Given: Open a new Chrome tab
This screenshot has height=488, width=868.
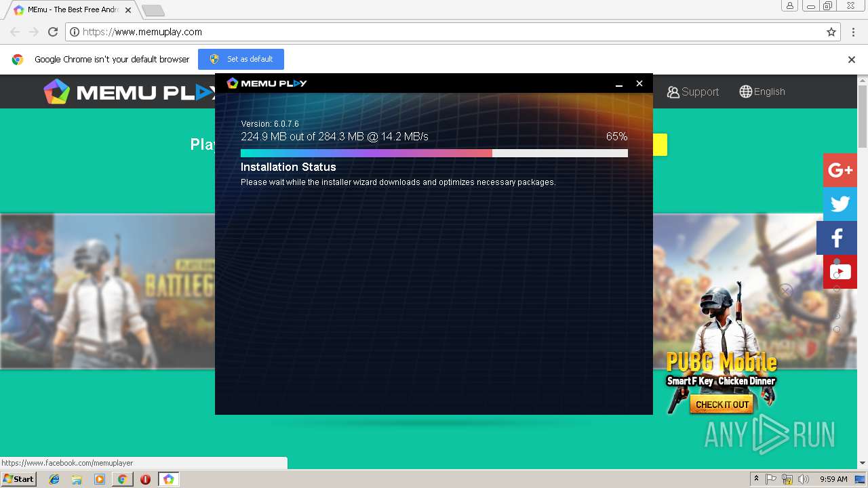Looking at the screenshot, I should click(153, 10).
